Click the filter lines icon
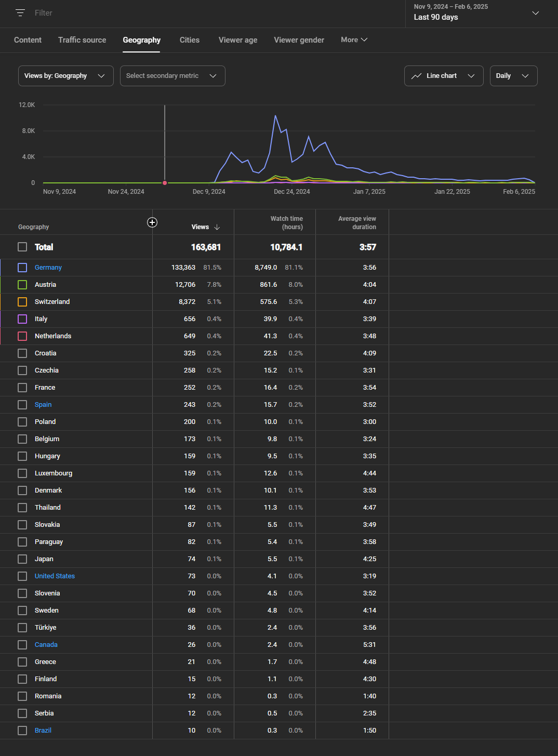Viewport: 558px width, 756px height. point(20,13)
